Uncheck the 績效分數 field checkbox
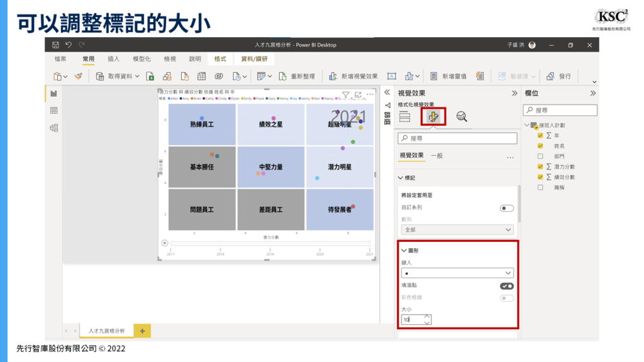Image resolution: width=644 pixels, height=362 pixels. click(540, 177)
